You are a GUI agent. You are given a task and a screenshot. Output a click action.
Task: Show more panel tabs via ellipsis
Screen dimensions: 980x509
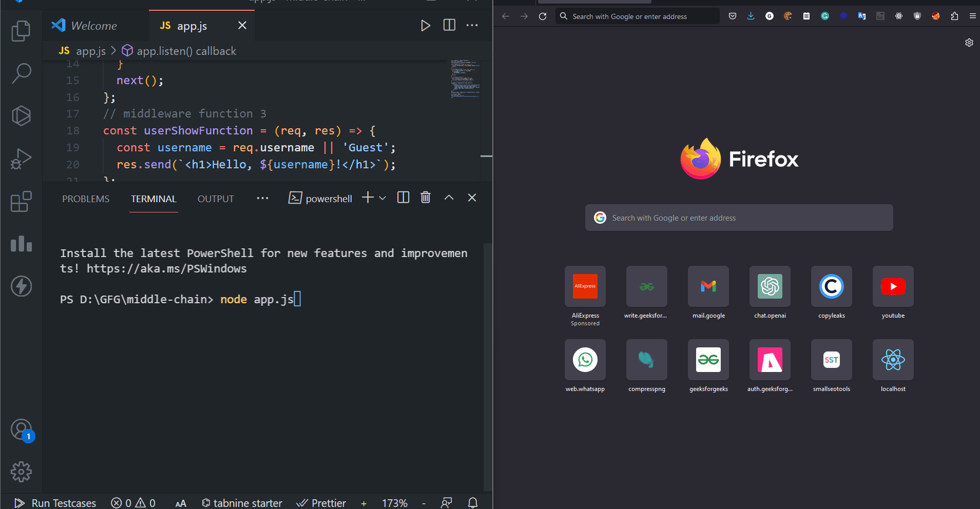[262, 198]
